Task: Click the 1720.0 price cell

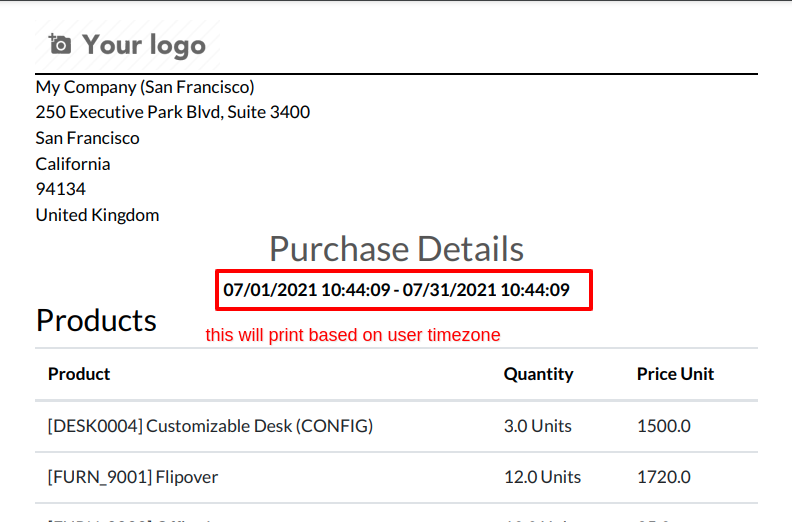Action: point(664,477)
